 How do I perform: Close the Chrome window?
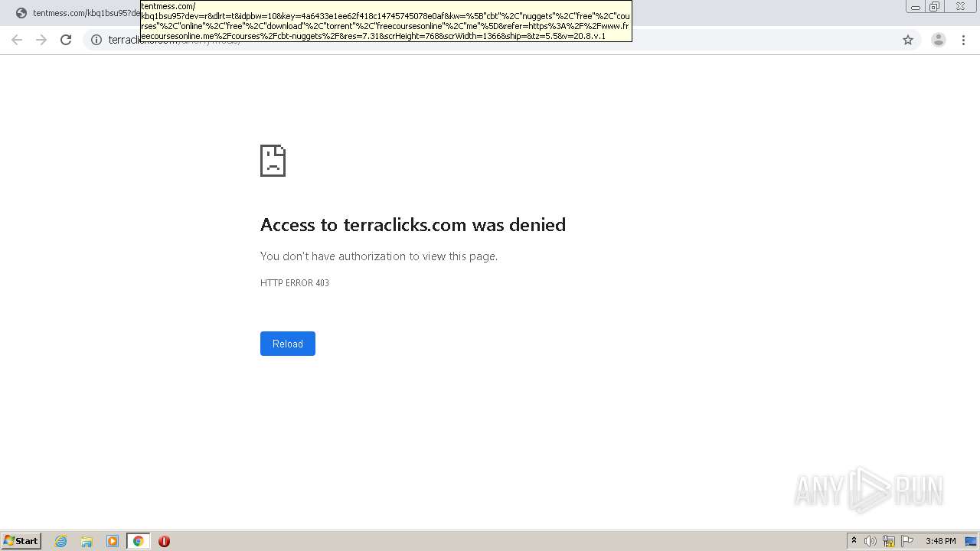point(960,7)
